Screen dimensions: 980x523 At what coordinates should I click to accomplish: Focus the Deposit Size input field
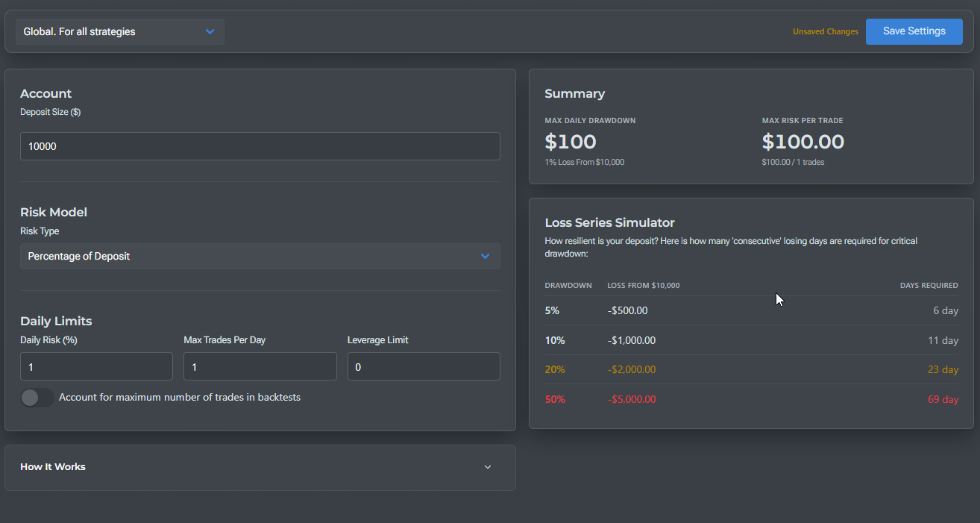click(260, 146)
